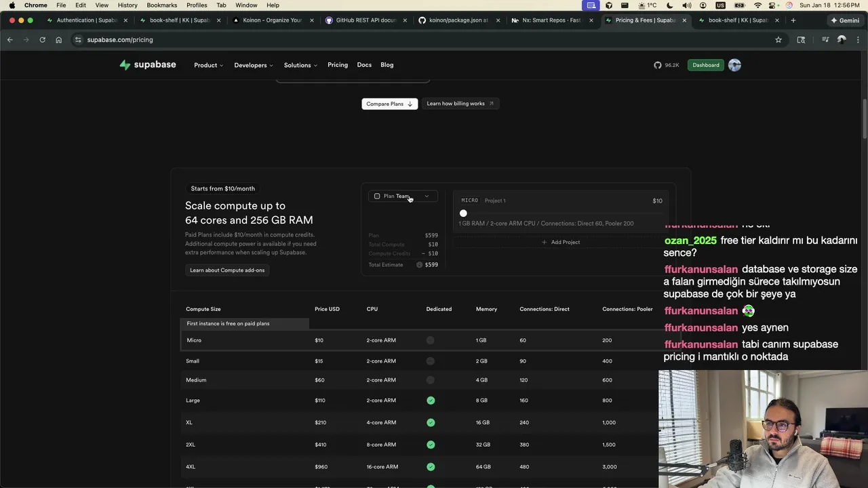Click the 16 GB memory cell for XL
Image resolution: width=868 pixels, height=488 pixels.
[x=483, y=422]
